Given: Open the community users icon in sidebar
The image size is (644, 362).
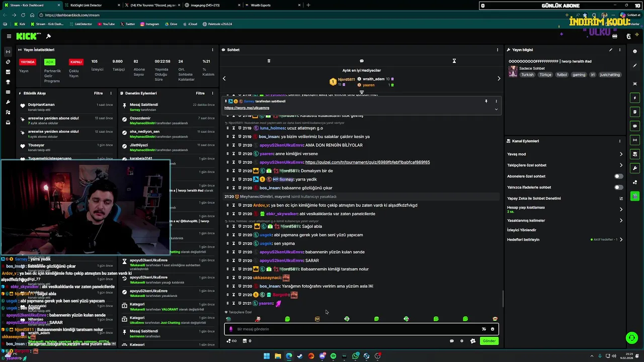Looking at the screenshot, I should 8,112.
